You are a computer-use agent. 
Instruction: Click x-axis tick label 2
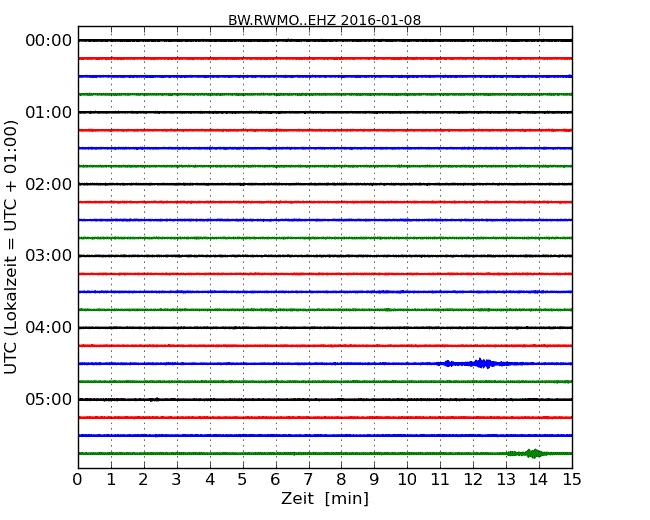[143, 480]
